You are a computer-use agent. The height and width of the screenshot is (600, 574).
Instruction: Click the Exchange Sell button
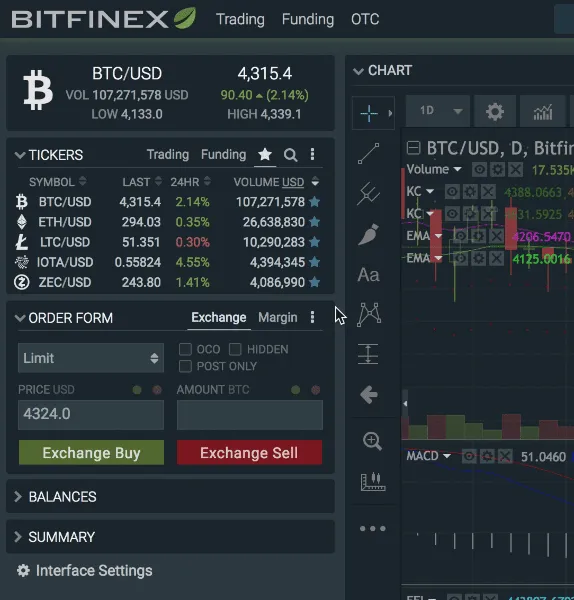tap(249, 453)
